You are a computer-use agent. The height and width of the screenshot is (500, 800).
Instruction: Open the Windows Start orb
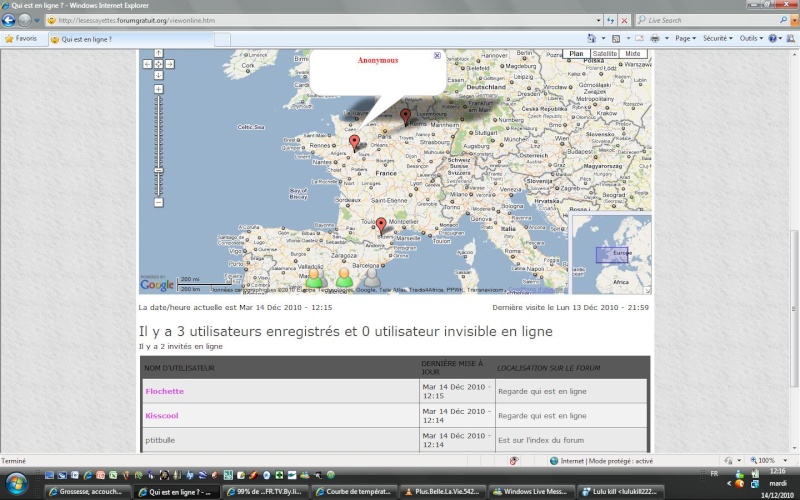click(16, 483)
